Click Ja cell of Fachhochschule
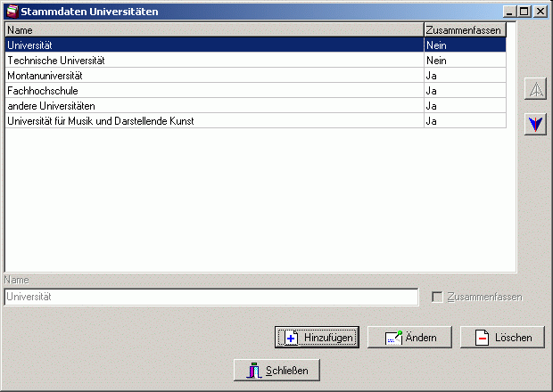The height and width of the screenshot is (392, 553). coord(465,91)
